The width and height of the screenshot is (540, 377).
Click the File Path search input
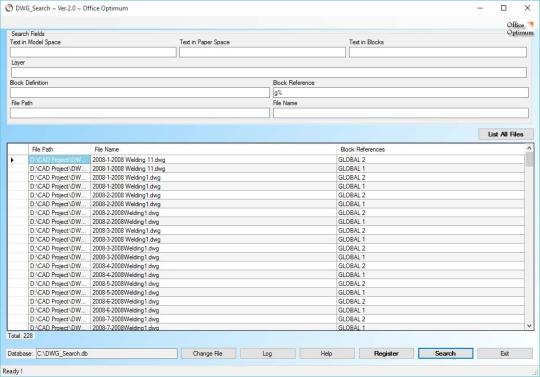[140, 113]
